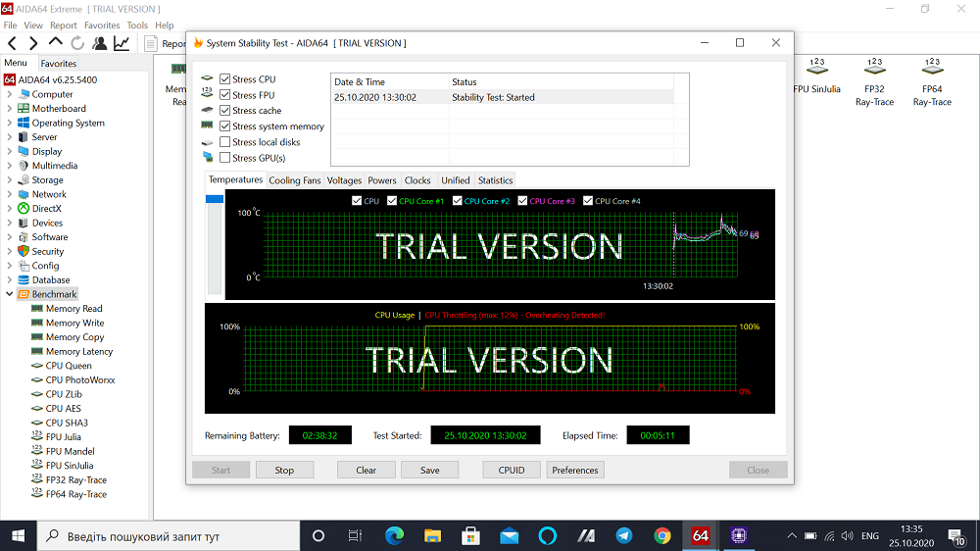Select FP64 Ray-Trace in the sidebar tree
The height and width of the screenshot is (551, 980).
coord(76,494)
